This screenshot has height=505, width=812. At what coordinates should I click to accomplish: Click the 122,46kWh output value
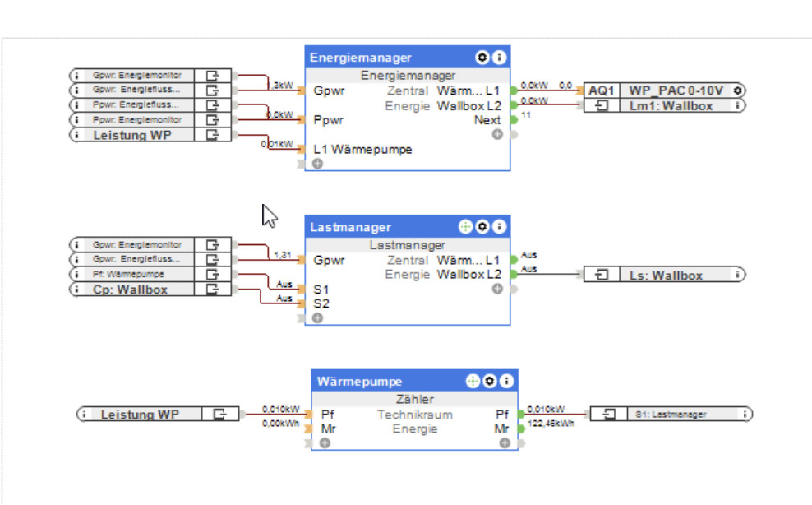pyautogui.click(x=551, y=424)
